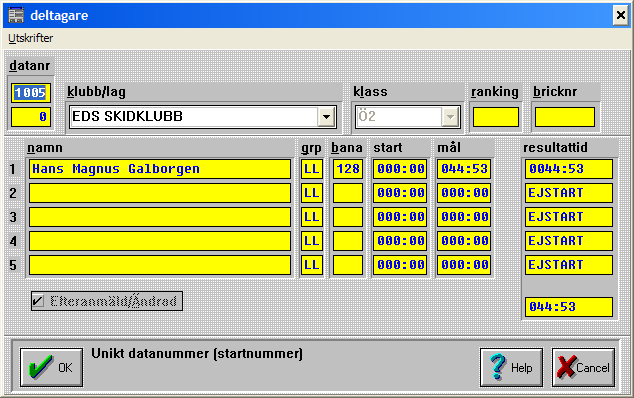This screenshot has width=634, height=398.
Task: Open the klass dropdown showing Ö2
Action: pos(408,117)
